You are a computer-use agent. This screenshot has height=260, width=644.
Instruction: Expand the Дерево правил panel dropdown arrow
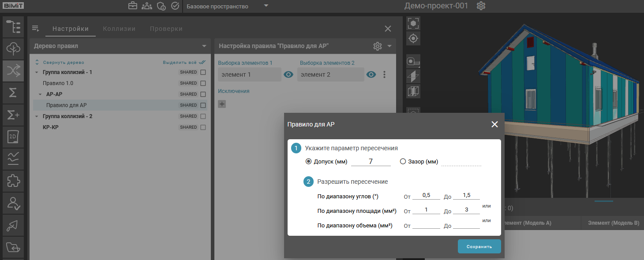click(204, 46)
